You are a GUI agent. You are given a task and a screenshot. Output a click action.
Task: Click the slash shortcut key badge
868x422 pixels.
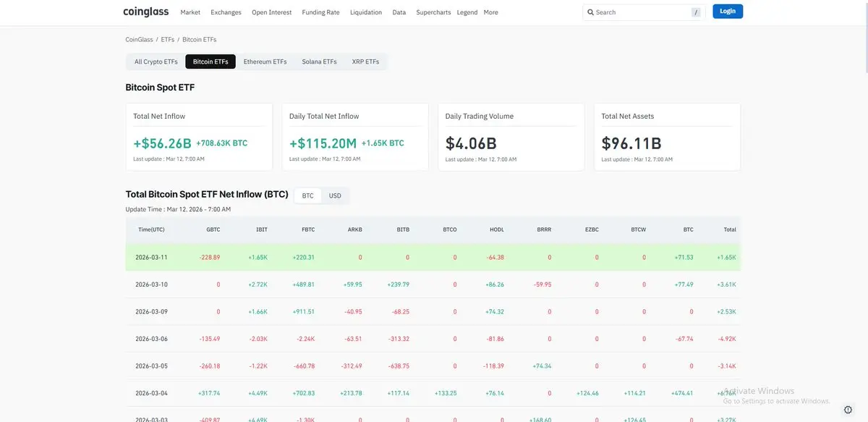point(696,12)
